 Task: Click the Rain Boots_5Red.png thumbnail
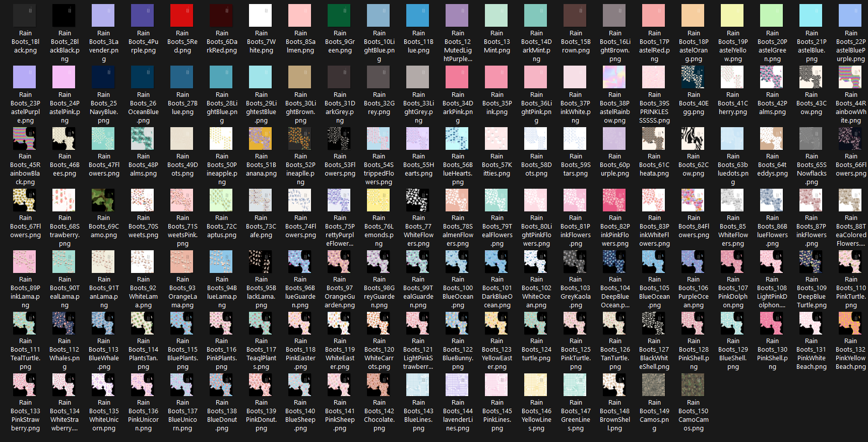point(182,16)
